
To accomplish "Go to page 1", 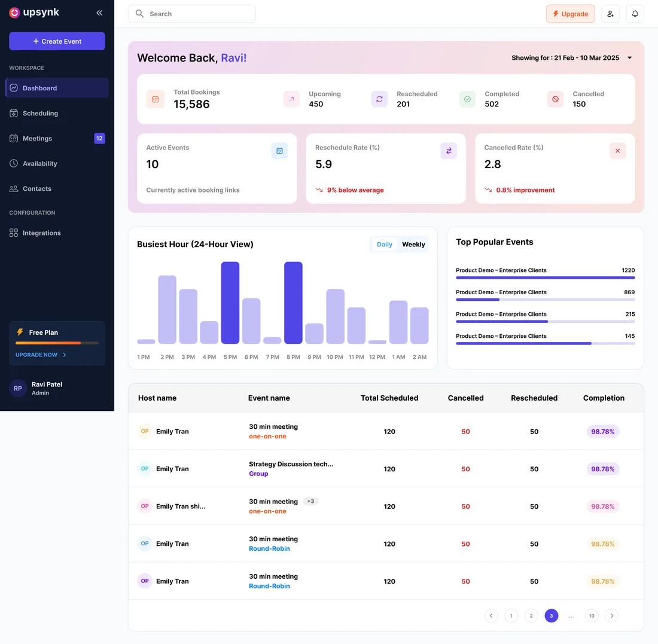I will tap(511, 615).
